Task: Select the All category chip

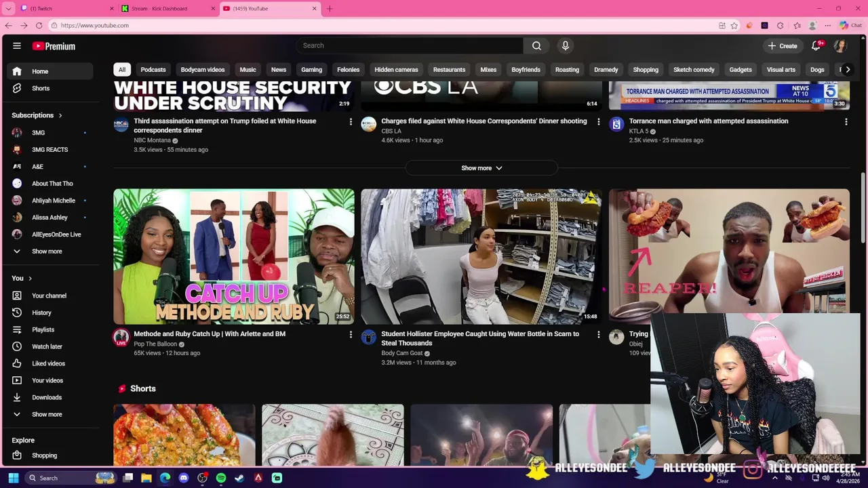Action: coord(122,70)
